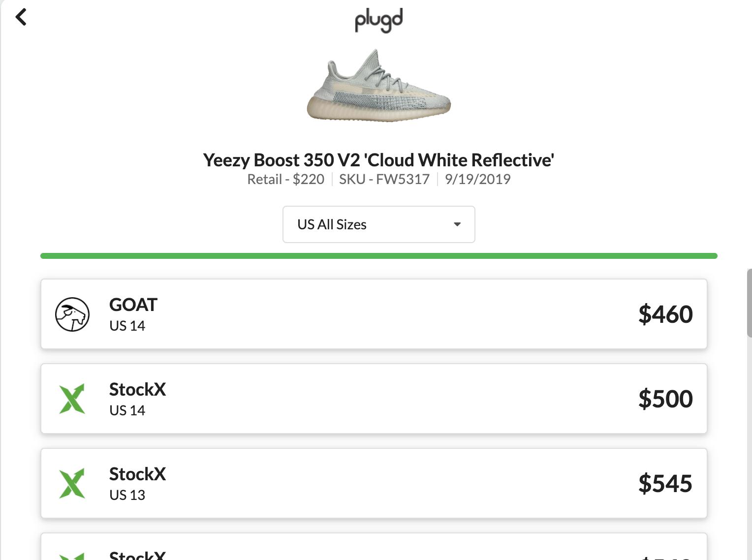The width and height of the screenshot is (752, 560).
Task: Select the StockX US 14 listing for $500
Action: 374,399
